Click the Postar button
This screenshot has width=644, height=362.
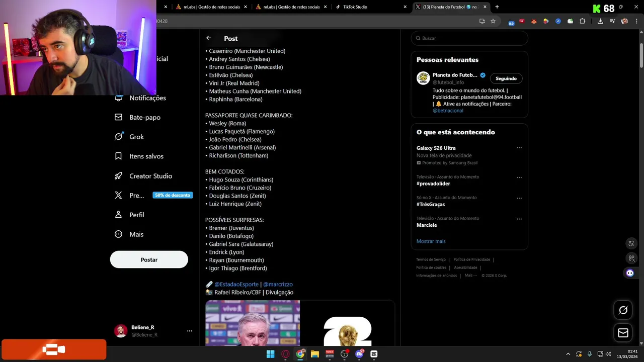[x=149, y=260]
